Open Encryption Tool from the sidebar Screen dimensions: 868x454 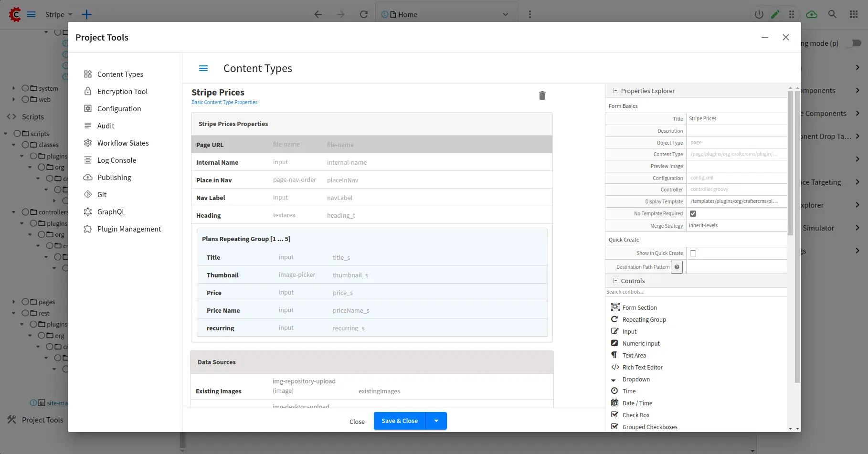[x=122, y=92]
